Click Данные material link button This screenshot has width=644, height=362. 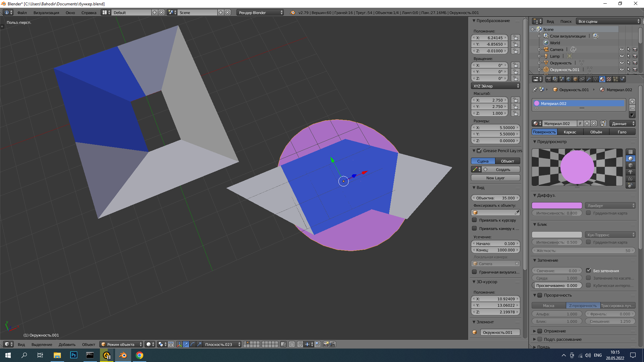(x=622, y=124)
